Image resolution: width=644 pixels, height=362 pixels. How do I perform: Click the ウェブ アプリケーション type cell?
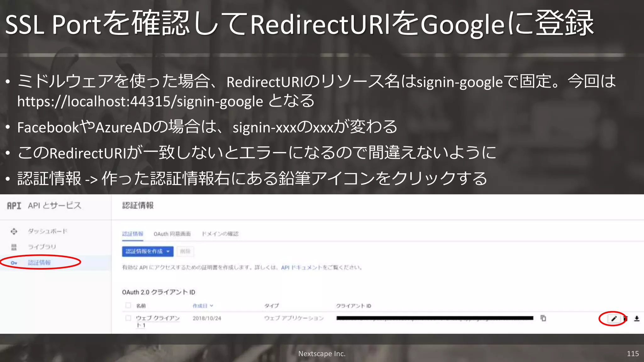tap(294, 318)
